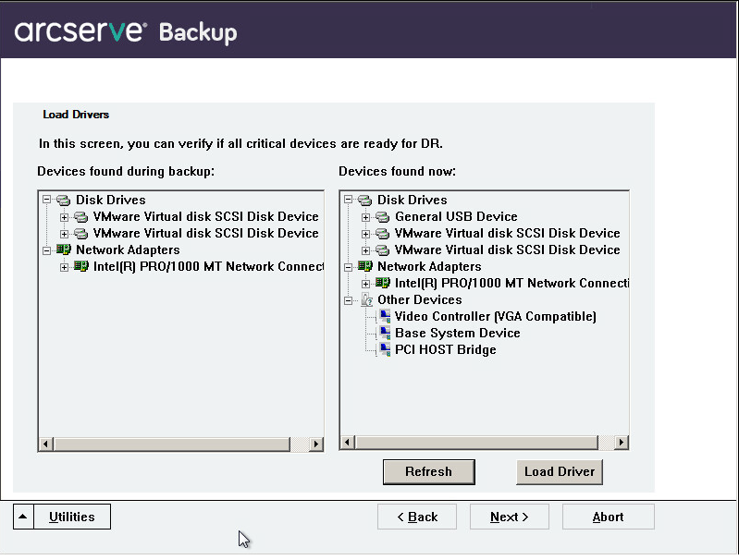The height and width of the screenshot is (560, 739).
Task: Click the Utilities arrow button
Action: coord(23,517)
